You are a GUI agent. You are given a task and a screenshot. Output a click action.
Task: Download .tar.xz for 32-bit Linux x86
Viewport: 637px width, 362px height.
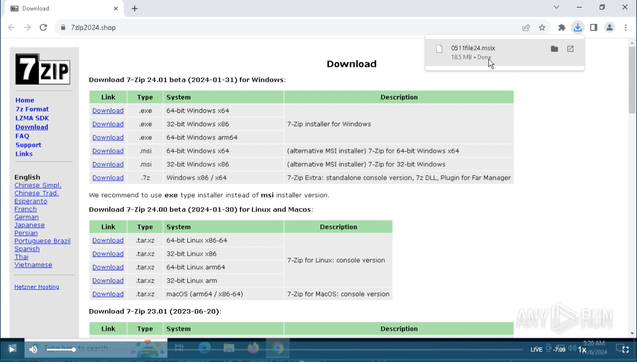[x=108, y=254]
